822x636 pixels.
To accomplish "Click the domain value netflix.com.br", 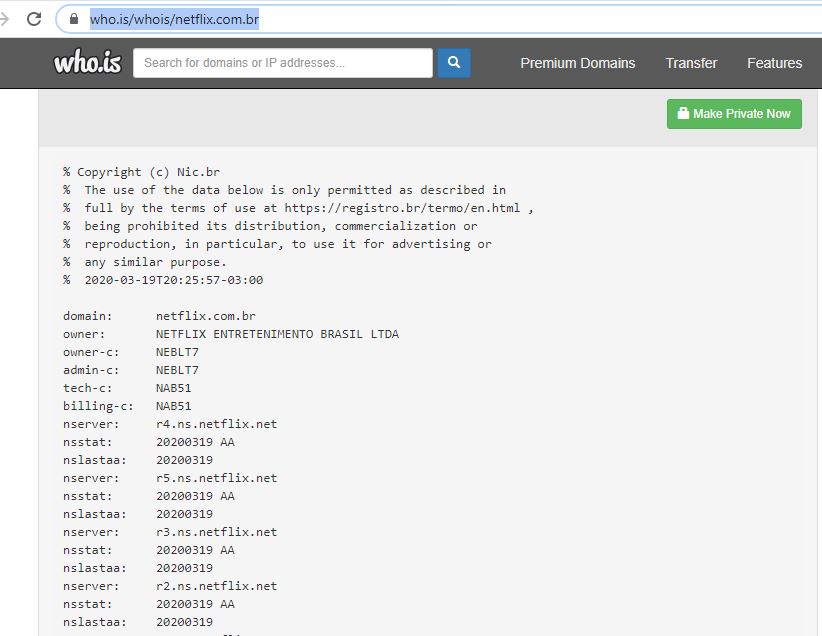I will 206,316.
